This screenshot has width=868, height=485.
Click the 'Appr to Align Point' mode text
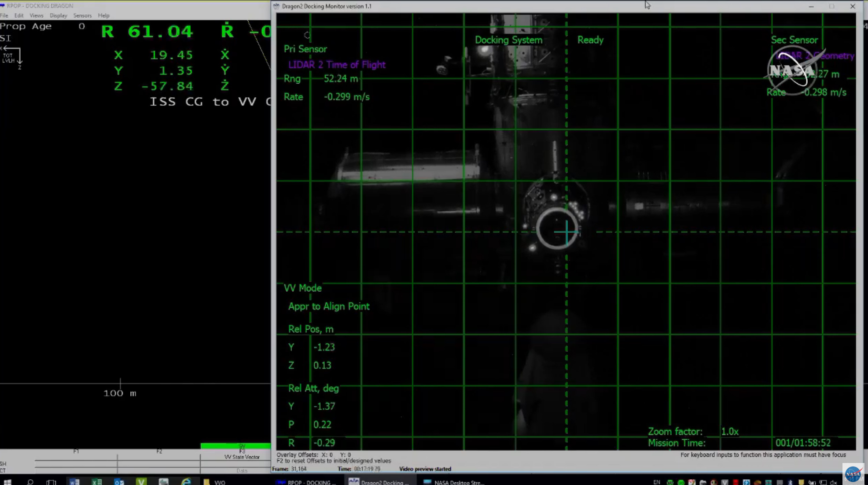coord(329,306)
